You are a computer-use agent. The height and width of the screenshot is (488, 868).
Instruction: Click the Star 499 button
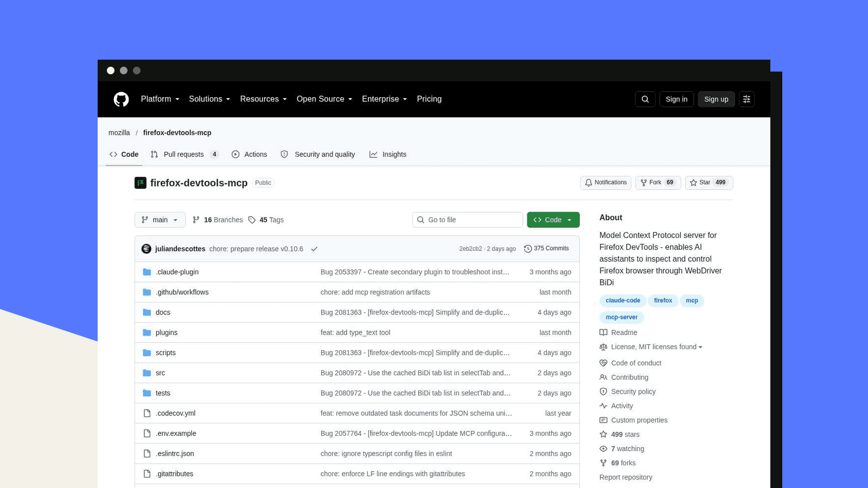[x=709, y=183]
